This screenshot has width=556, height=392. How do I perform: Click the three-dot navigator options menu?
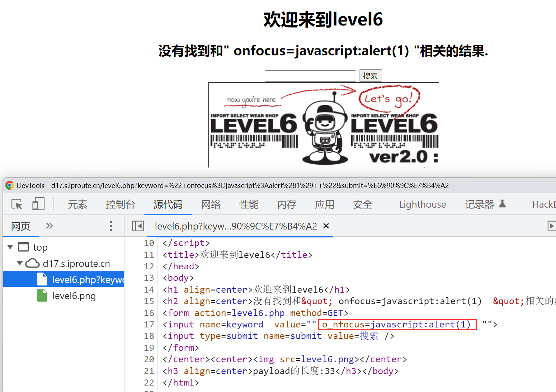pyautogui.click(x=111, y=226)
